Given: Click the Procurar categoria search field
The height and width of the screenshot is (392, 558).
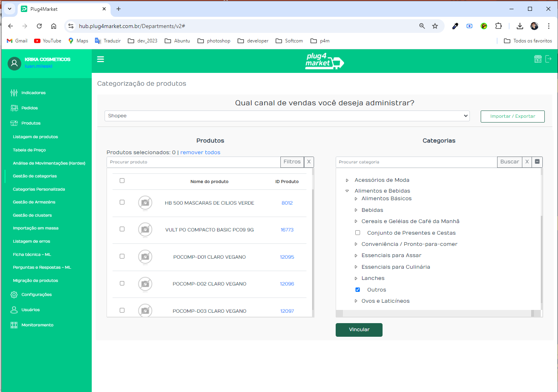Looking at the screenshot, I should click(416, 162).
